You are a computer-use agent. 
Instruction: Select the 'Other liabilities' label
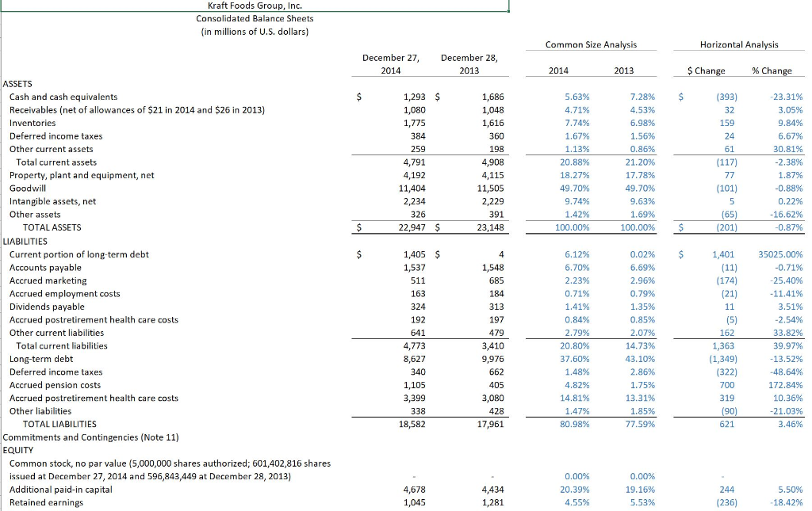click(40, 411)
